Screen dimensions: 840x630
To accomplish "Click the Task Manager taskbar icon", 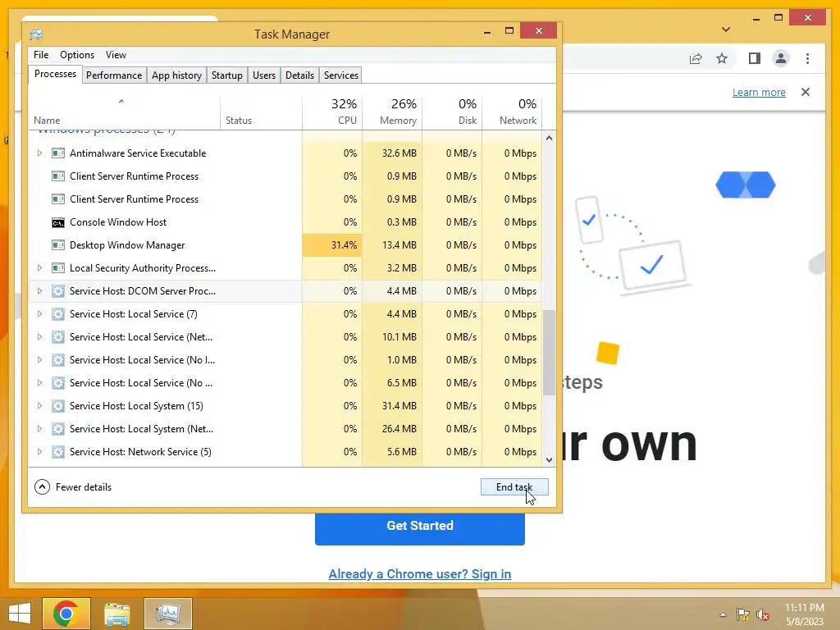I will tap(167, 614).
